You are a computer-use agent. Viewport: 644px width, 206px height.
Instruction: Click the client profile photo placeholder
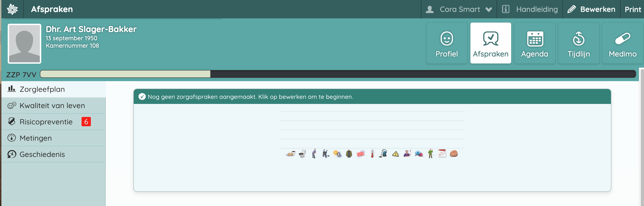24,44
